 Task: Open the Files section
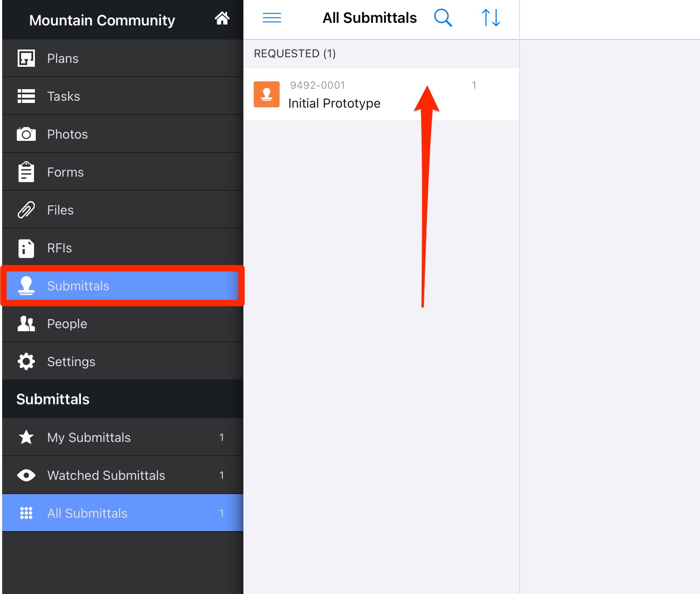(x=123, y=210)
